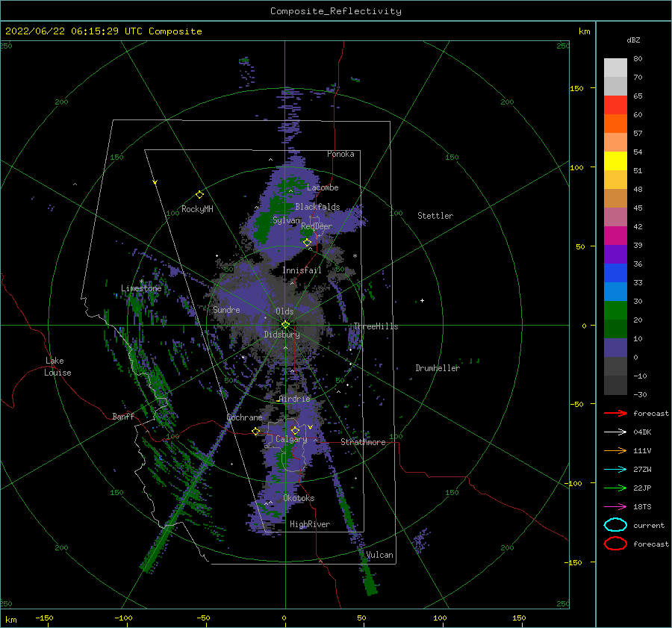Pick the cyan 27ZW arrow icon
Image resolution: width=672 pixels, height=628 pixels.
[615, 470]
